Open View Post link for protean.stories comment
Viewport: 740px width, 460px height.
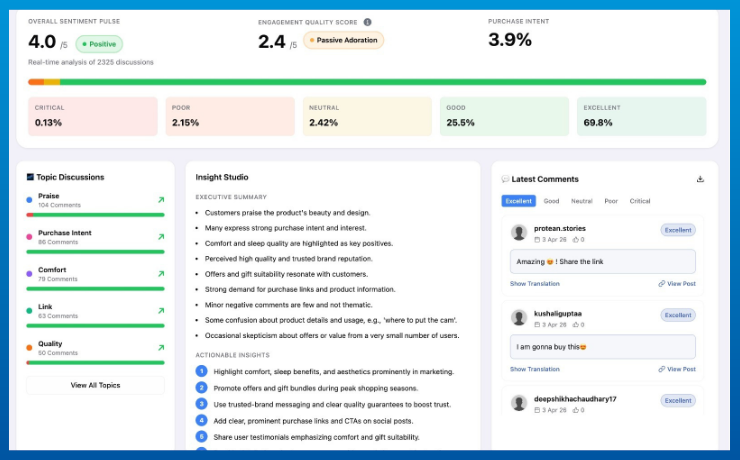coord(677,284)
